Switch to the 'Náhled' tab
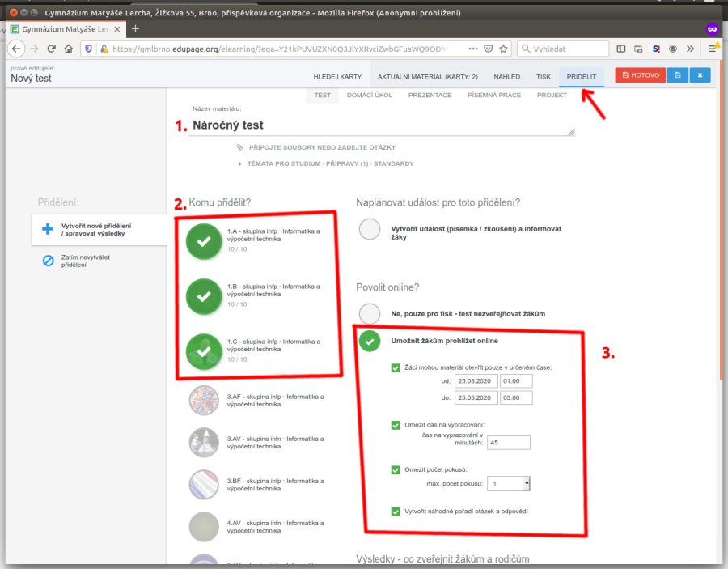This screenshot has height=569, width=728. coord(507,77)
